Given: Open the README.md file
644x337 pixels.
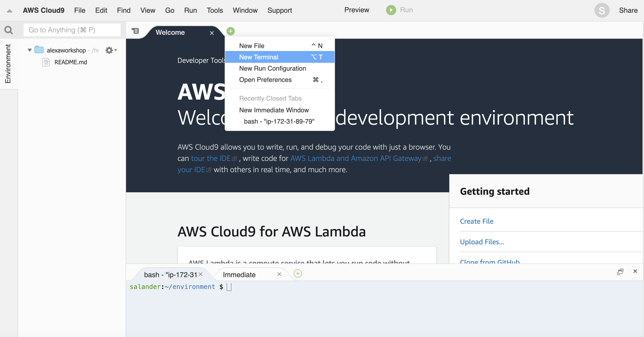Looking at the screenshot, I should (x=70, y=62).
